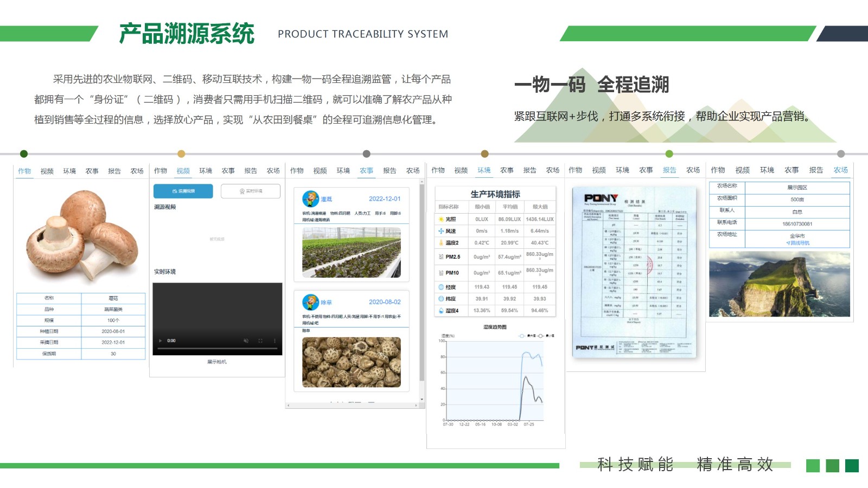This screenshot has width=868, height=488.
Task: Open the 路线导航 route navigation link
Action: (x=797, y=243)
